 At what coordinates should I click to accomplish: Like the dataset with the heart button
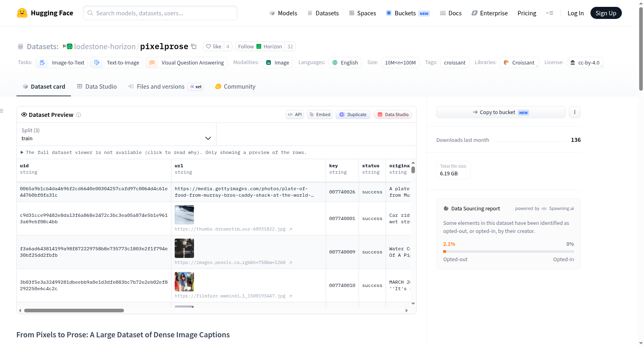(x=213, y=46)
